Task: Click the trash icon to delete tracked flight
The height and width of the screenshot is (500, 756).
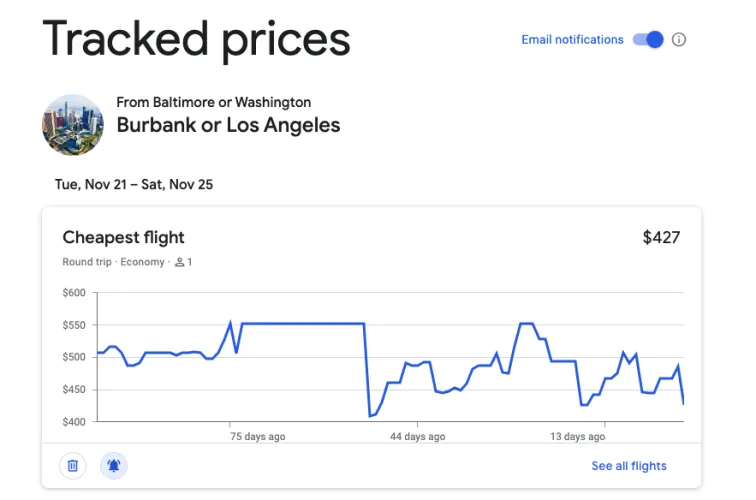Action: (73, 465)
